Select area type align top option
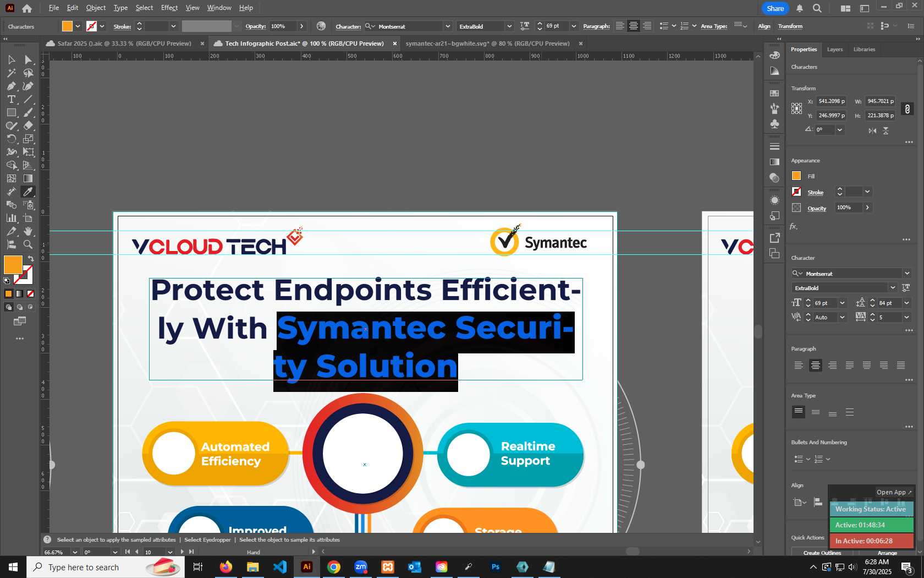Viewport: 924px width, 578px height. tap(799, 412)
